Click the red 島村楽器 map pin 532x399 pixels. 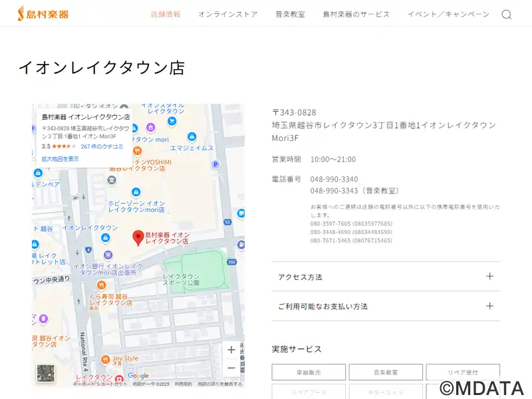point(138,237)
